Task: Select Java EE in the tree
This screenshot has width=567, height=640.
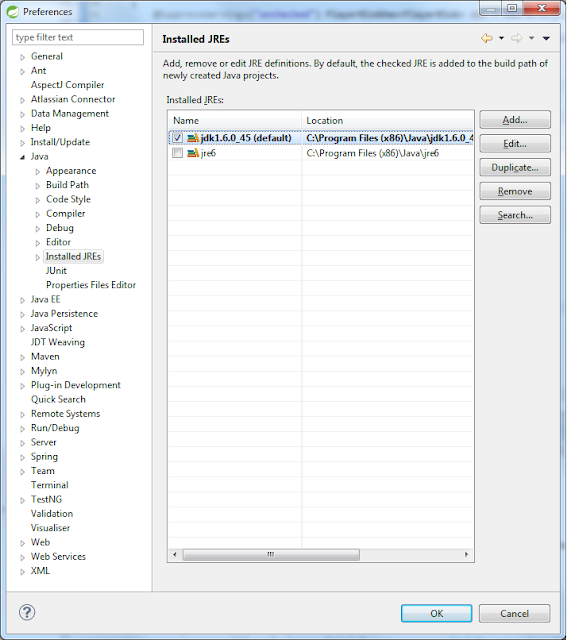Action: [46, 299]
